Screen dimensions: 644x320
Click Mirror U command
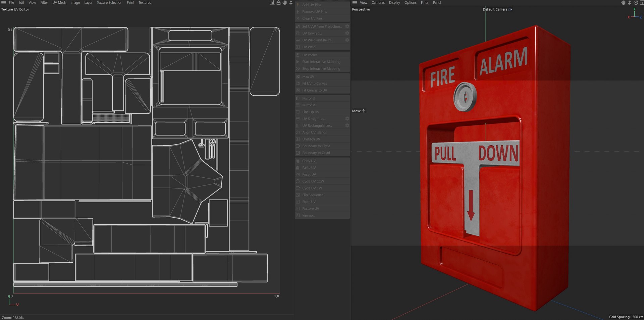[322, 98]
